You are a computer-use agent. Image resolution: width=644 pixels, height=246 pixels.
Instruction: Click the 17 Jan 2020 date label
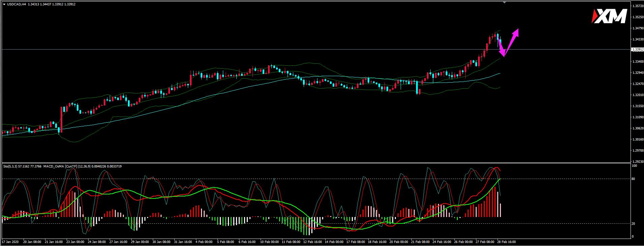[x=10, y=242]
